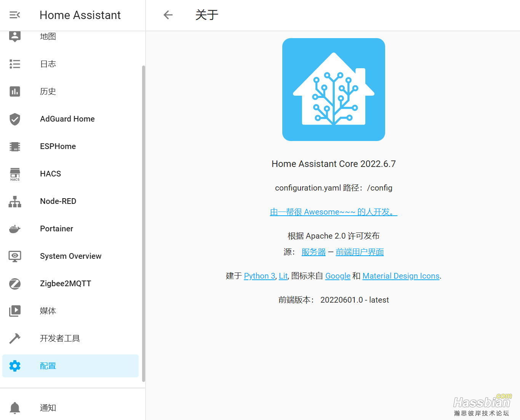Image resolution: width=520 pixels, height=420 pixels.
Task: Click the AdGuard Home shield icon
Action: click(14, 119)
